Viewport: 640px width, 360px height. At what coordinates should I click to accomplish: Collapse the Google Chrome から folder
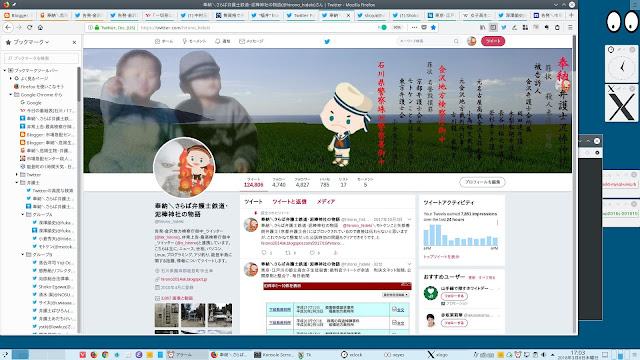11,94
